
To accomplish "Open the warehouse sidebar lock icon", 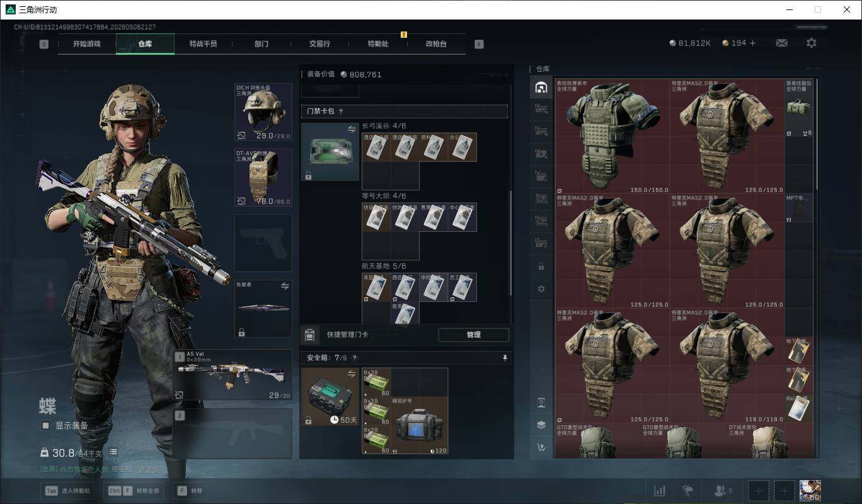I will [541, 266].
